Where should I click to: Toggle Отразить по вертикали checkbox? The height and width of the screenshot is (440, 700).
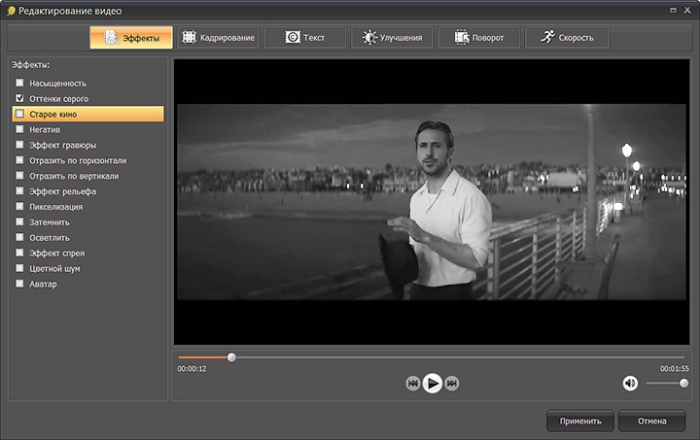click(20, 175)
